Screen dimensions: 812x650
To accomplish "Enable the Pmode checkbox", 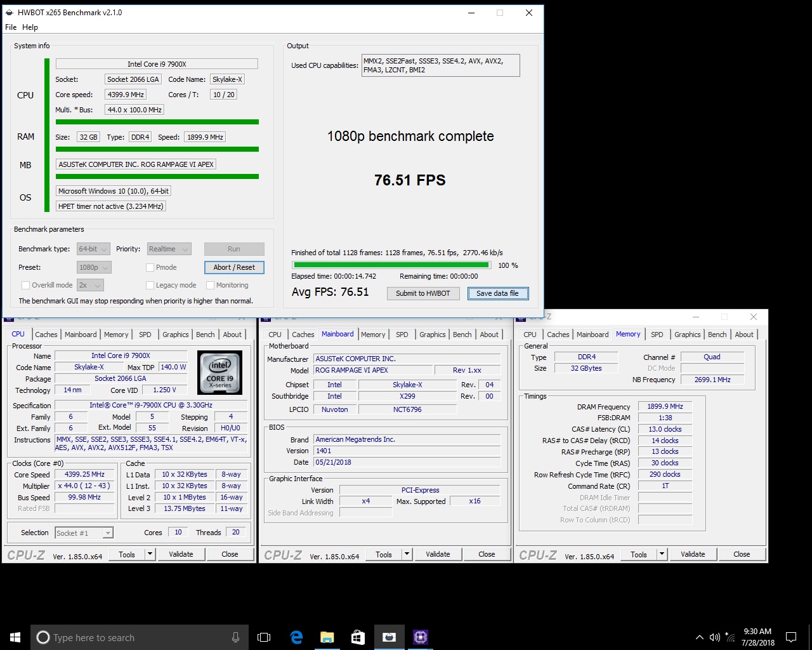I will point(150,267).
